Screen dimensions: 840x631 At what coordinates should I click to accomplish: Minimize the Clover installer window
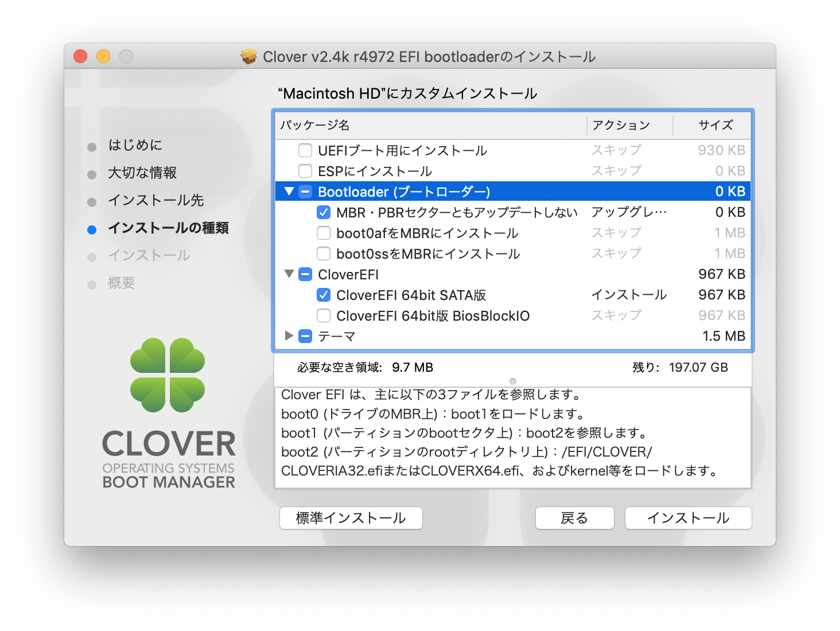103,56
